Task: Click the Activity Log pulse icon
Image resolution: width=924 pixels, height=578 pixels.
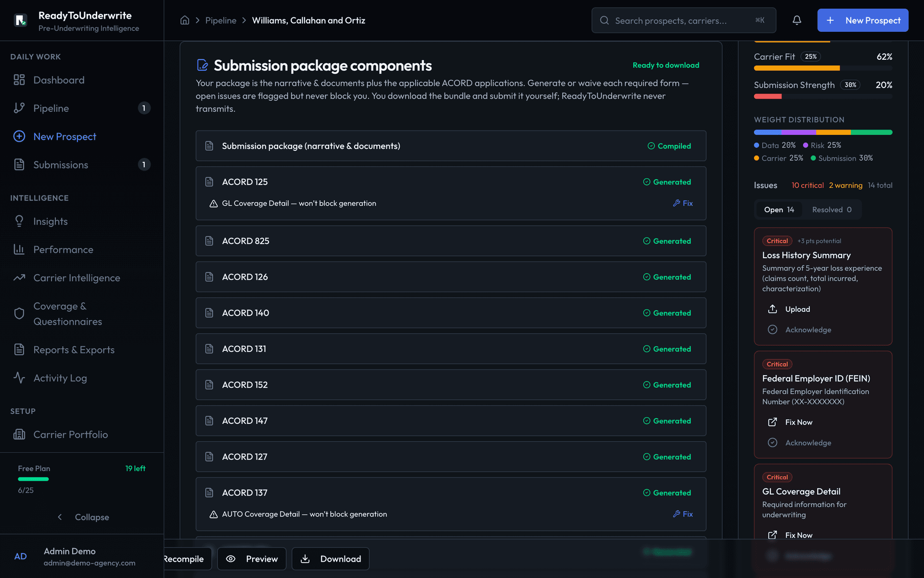Action: [x=19, y=378]
